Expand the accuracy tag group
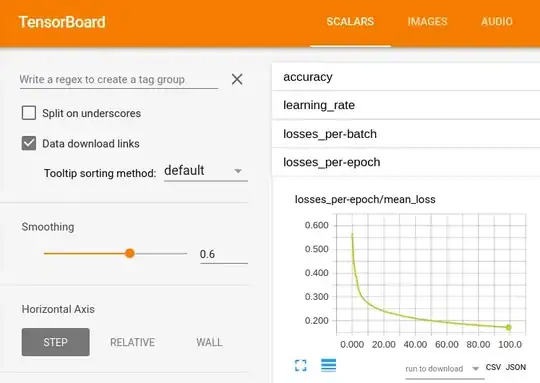The width and height of the screenshot is (540, 383). pyautogui.click(x=406, y=77)
